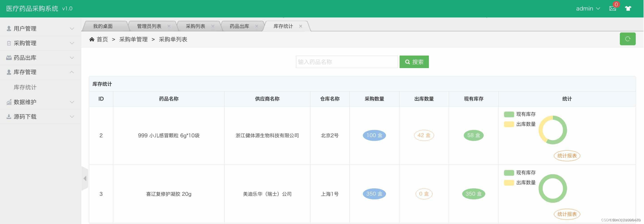
Task: Click the home icon in the breadcrumb
Action: coord(92,39)
